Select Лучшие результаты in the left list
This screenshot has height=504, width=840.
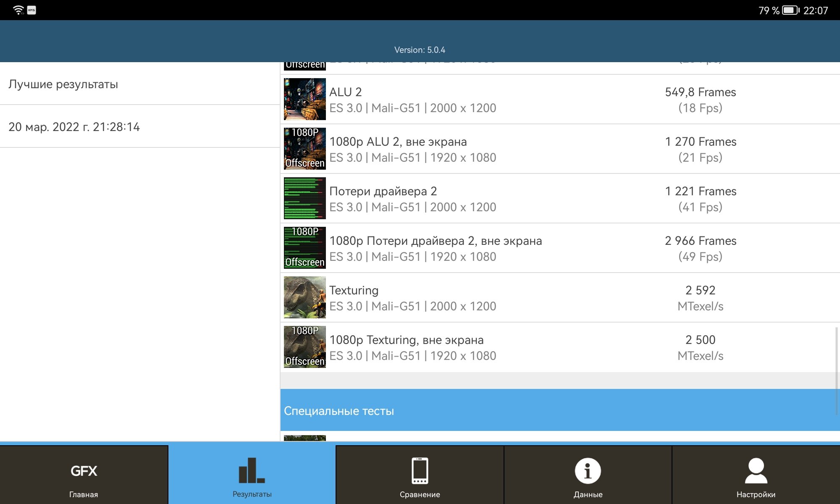pos(140,84)
